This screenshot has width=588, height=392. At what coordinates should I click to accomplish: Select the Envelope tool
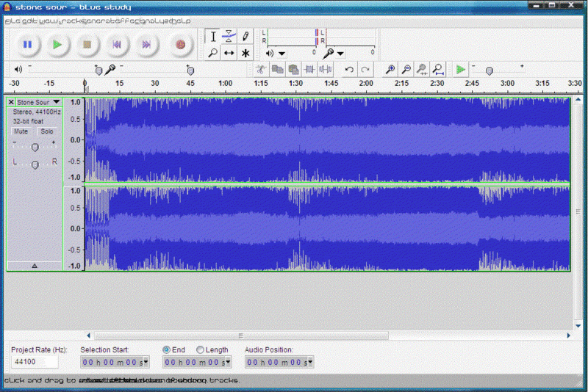point(229,36)
